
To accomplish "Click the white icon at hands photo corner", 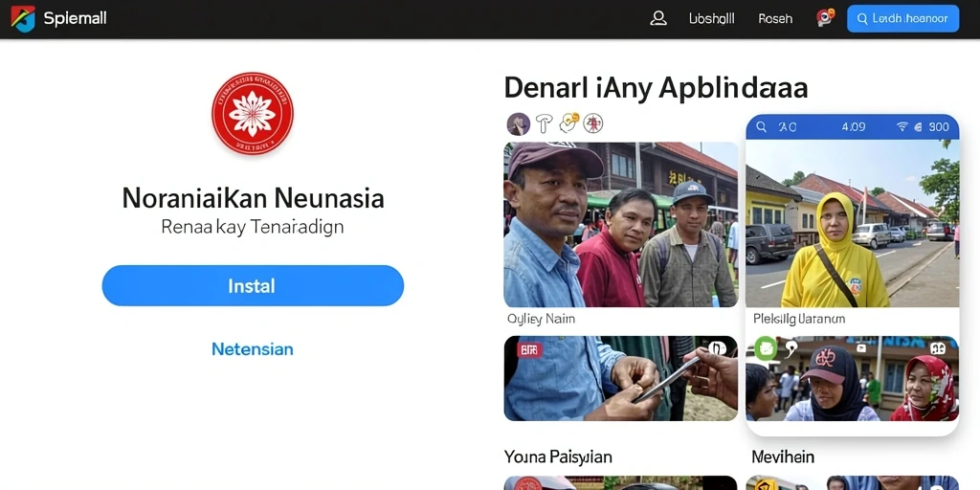I will point(717,348).
